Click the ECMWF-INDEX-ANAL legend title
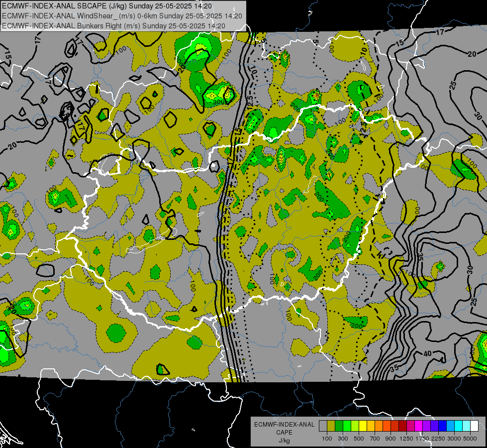The width and height of the screenshot is (487, 448). click(x=284, y=425)
